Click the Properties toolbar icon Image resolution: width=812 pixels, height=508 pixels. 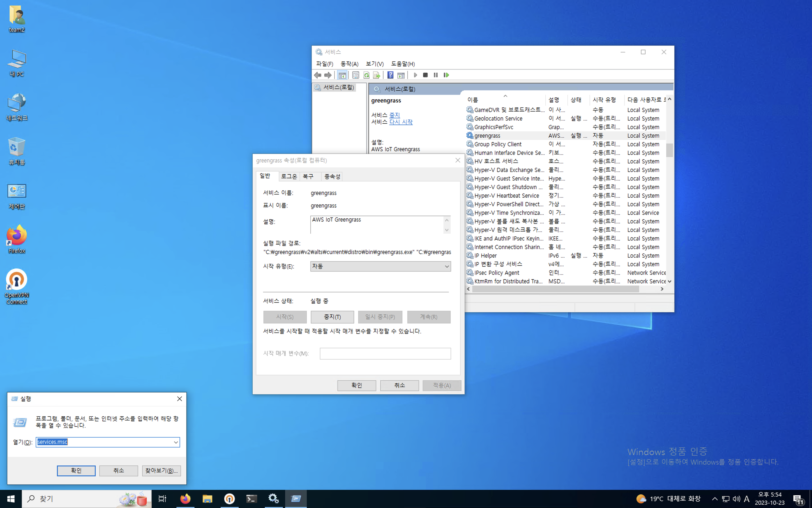355,75
